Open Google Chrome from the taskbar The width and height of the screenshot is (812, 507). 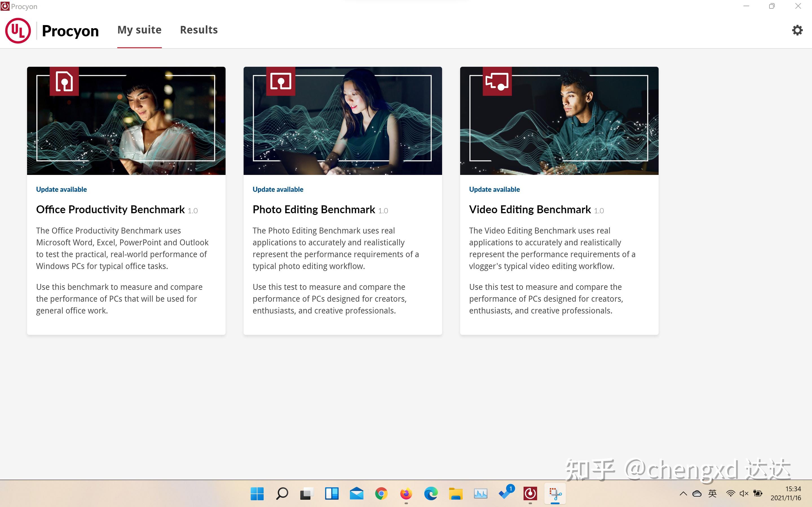(381, 493)
